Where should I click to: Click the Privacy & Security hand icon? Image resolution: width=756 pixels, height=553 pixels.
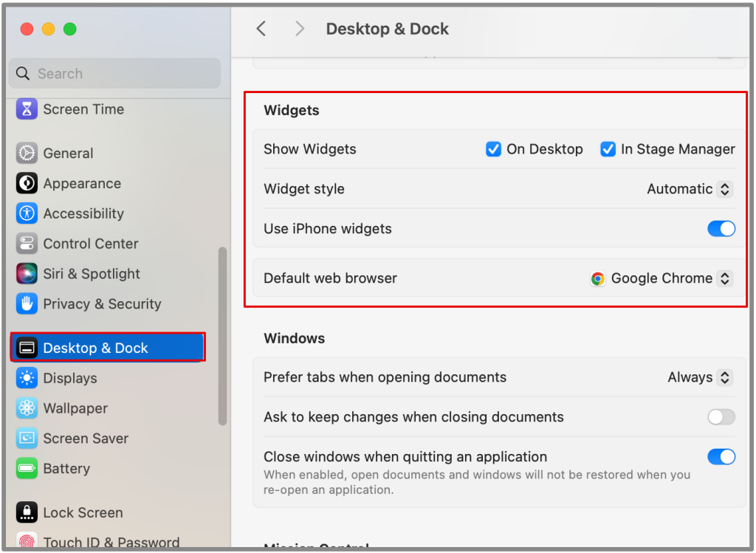coord(27,303)
